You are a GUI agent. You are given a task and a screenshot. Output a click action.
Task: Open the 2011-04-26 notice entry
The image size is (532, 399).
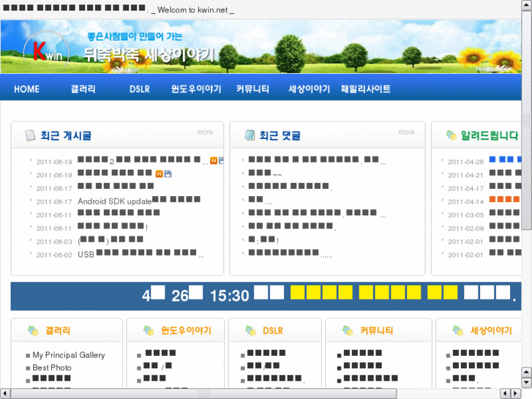click(505, 160)
